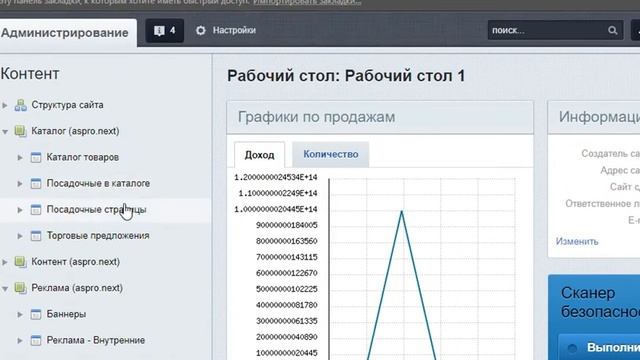Collapse Реклама (aspro.next) node

5,288
